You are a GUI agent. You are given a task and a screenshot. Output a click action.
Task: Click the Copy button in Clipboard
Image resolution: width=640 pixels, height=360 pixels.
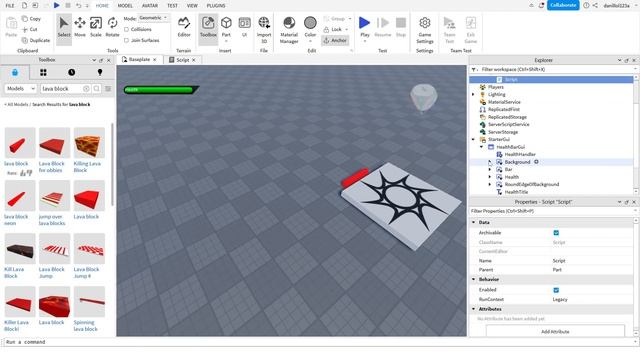tap(31, 19)
